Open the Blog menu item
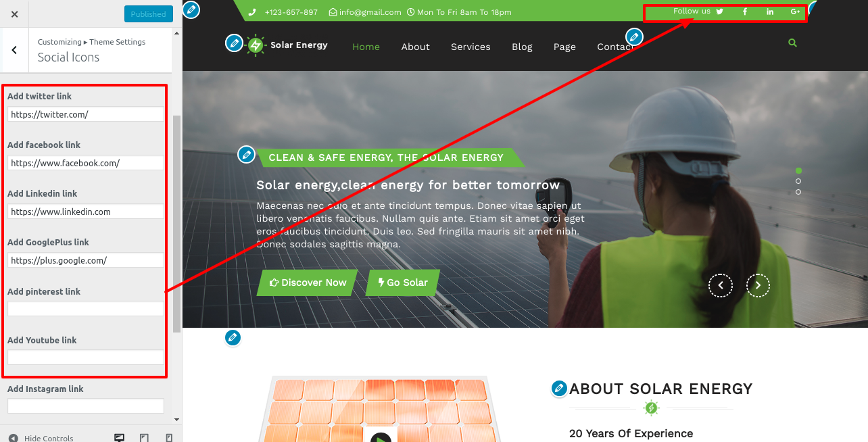 522,47
